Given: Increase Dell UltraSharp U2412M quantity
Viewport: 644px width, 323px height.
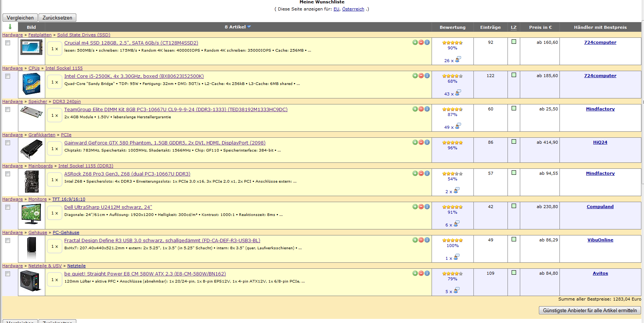Looking at the screenshot, I should [x=415, y=207].
